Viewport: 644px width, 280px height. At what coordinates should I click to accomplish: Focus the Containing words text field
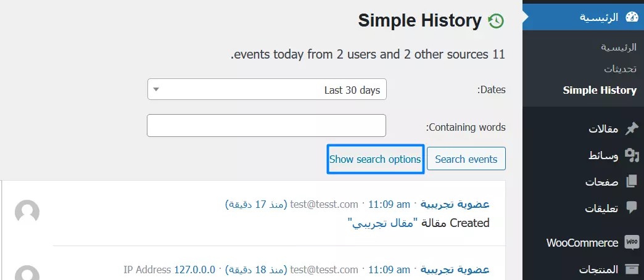click(x=266, y=126)
